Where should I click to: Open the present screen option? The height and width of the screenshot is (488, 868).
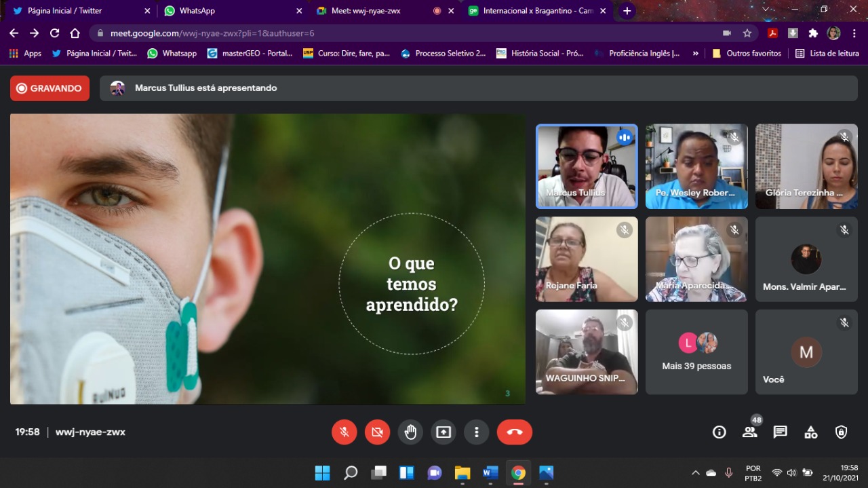point(443,432)
